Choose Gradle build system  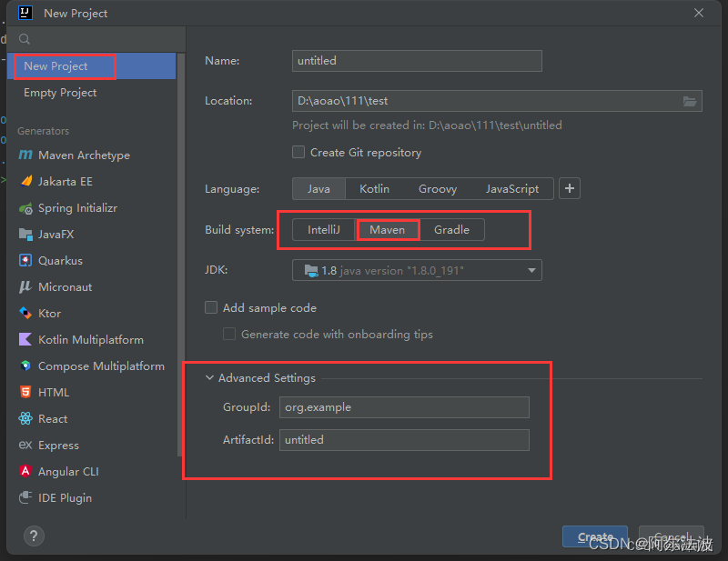tap(451, 230)
